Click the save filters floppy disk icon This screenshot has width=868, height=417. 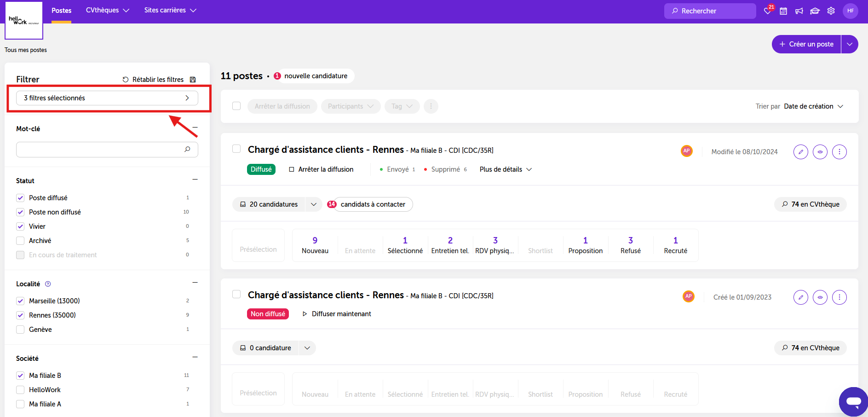point(193,80)
